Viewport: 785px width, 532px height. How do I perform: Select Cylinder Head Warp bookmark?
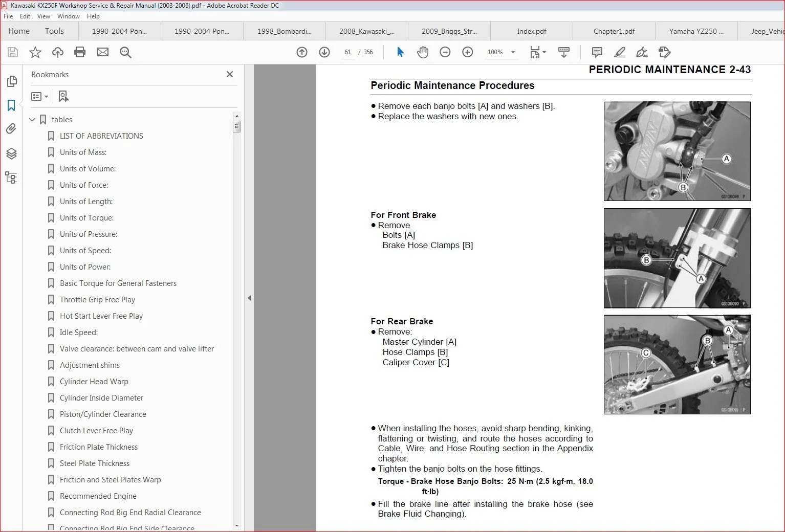click(94, 382)
